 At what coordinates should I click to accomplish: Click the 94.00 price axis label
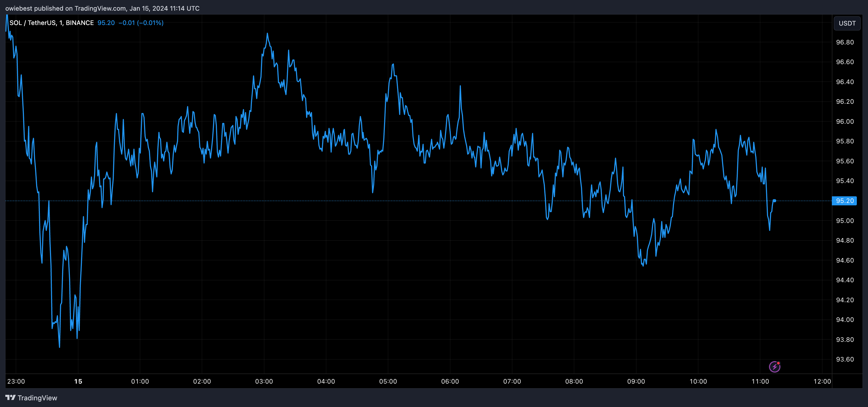[x=845, y=320]
